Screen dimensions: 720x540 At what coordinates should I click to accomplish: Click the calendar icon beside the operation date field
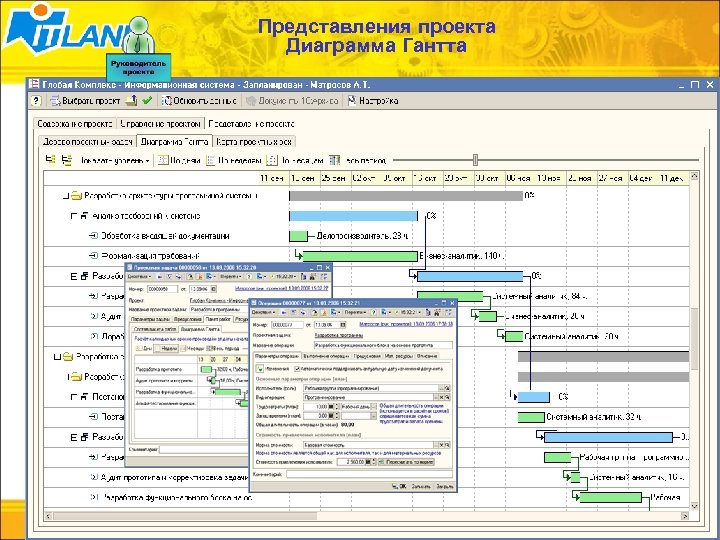343,325
